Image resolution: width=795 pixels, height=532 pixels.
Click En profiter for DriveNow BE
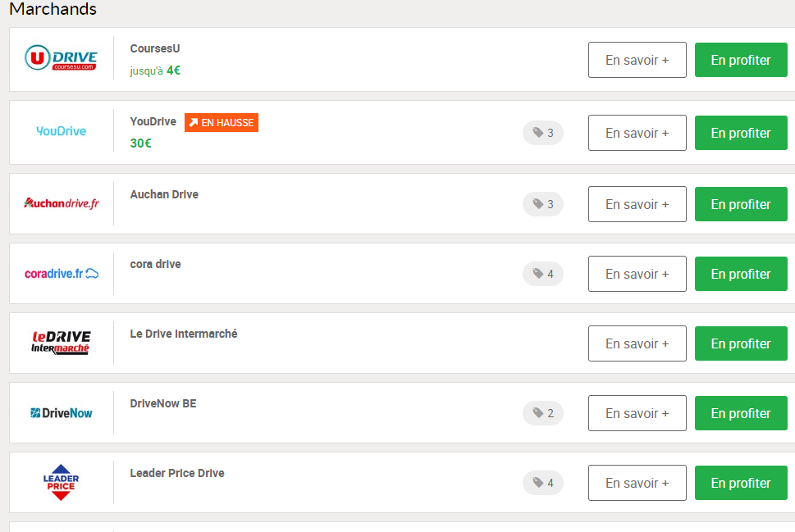pyautogui.click(x=741, y=413)
